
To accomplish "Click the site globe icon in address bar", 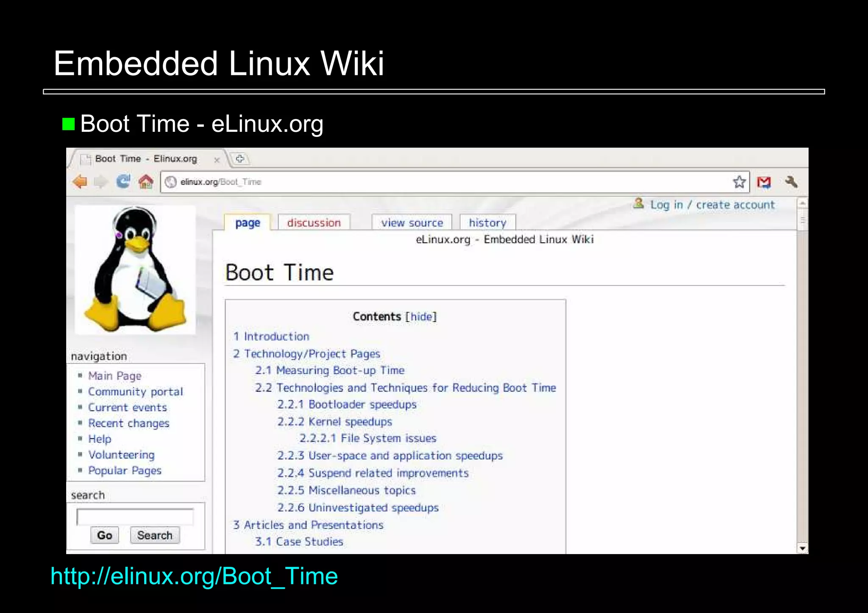I will (170, 182).
